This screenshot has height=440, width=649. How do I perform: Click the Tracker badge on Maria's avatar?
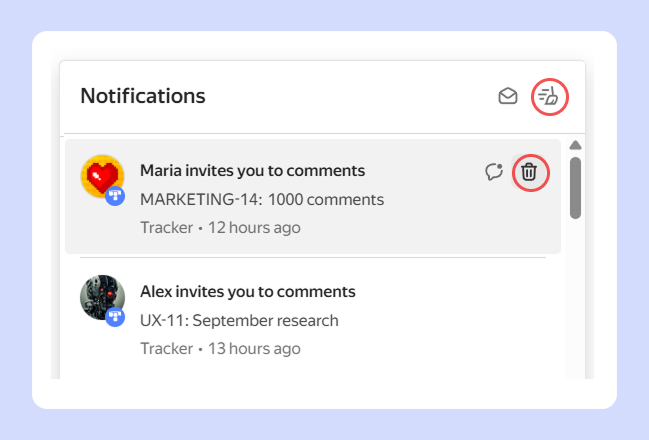point(115,197)
